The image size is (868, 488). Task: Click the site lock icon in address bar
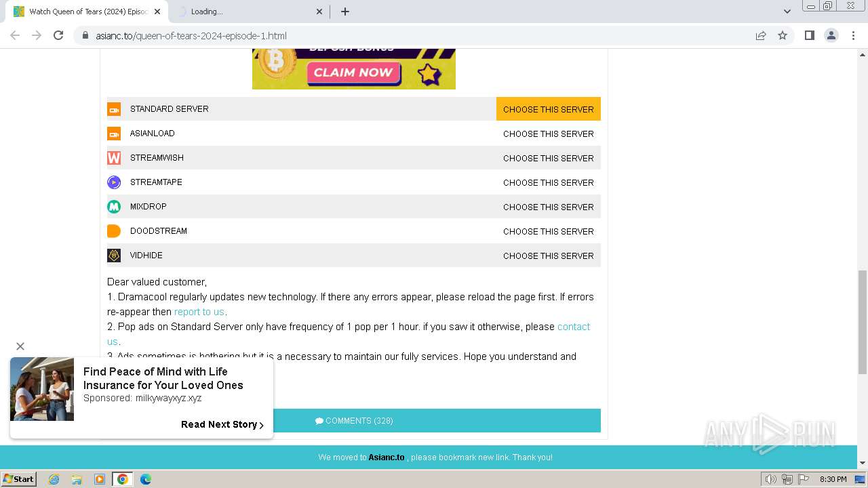pyautogui.click(x=85, y=35)
